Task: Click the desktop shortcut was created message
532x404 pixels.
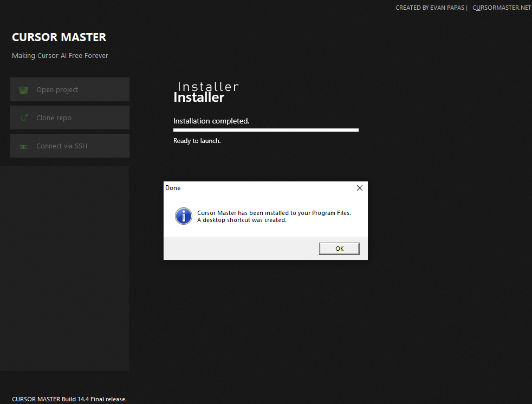Action: (x=242, y=220)
